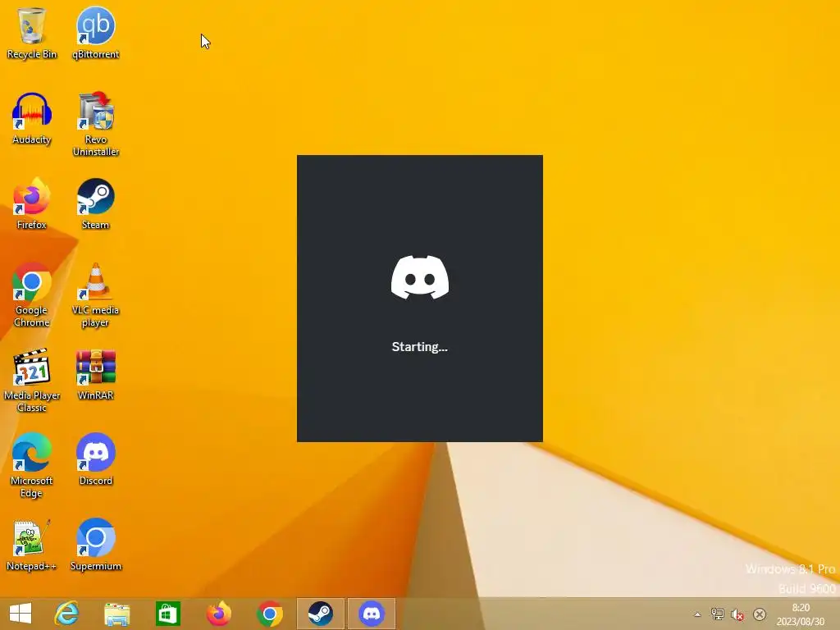Open Windows Store from the taskbar
The image size is (840, 630).
point(167,614)
